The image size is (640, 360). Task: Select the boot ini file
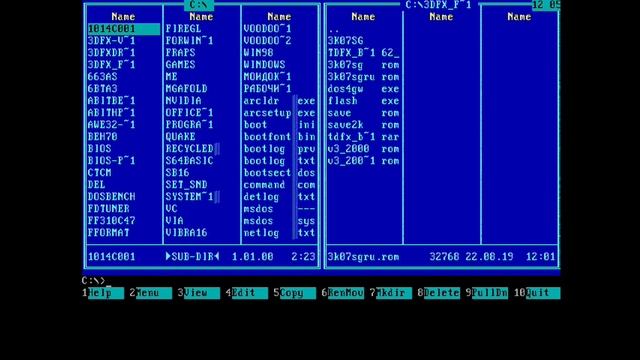pos(279,125)
